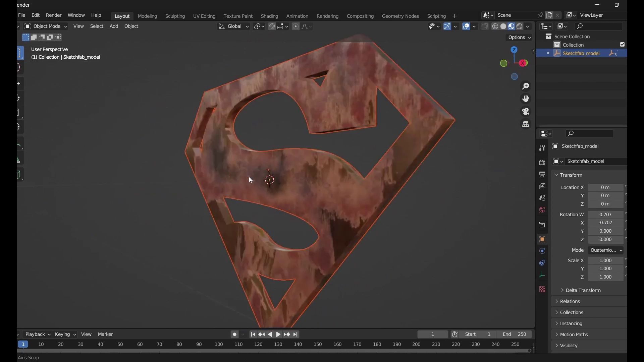The width and height of the screenshot is (644, 362).
Task: Open the World properties tab
Action: (542, 210)
